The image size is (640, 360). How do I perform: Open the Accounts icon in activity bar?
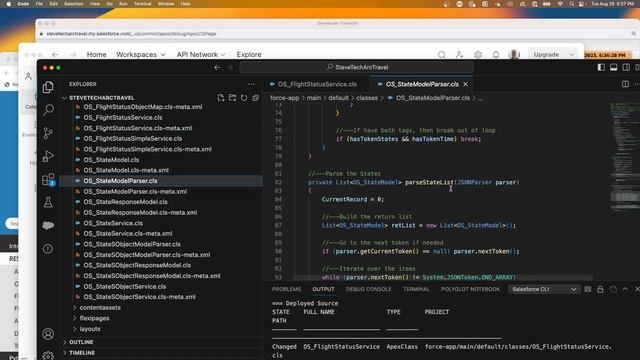(48, 334)
